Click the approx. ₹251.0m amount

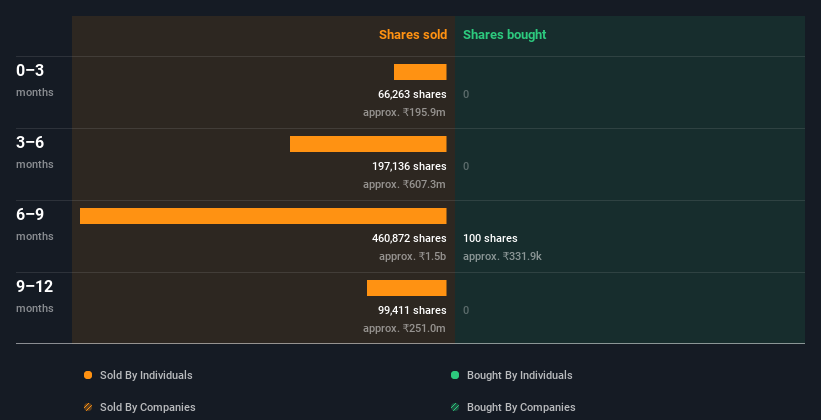tap(404, 328)
